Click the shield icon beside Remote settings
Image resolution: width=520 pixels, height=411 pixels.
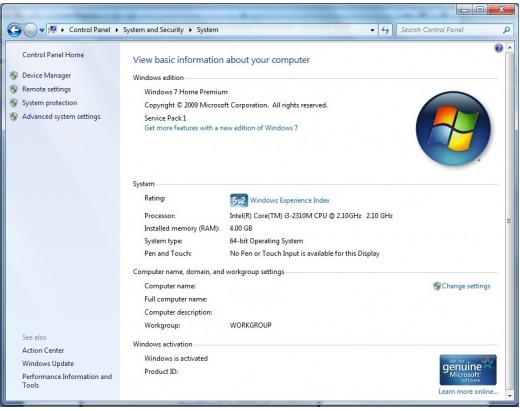coord(14,89)
